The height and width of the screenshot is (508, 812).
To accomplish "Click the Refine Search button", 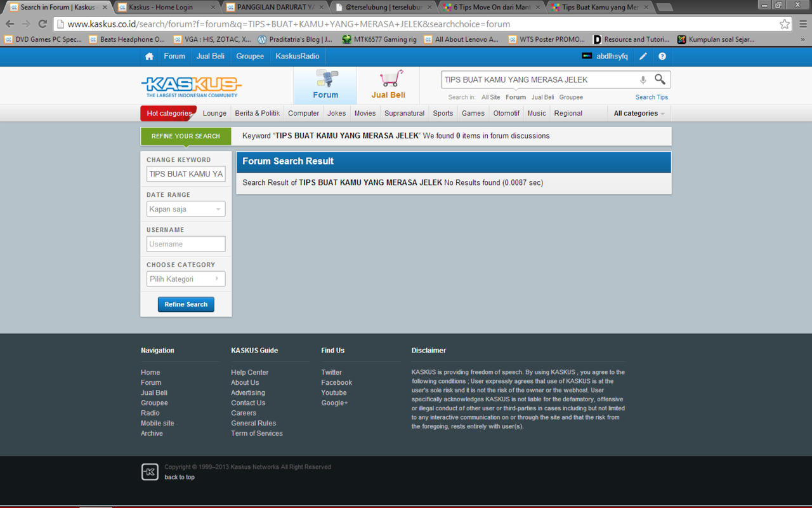I will (186, 304).
